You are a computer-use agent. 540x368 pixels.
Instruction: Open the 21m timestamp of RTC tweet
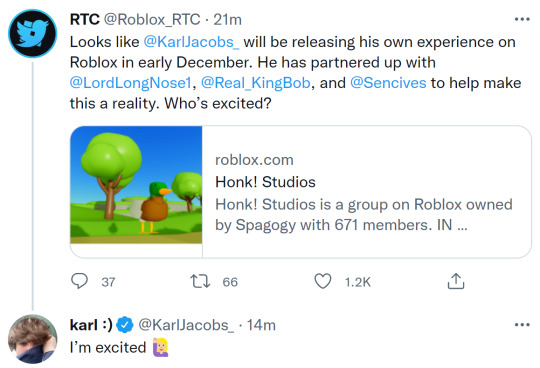pos(227,20)
